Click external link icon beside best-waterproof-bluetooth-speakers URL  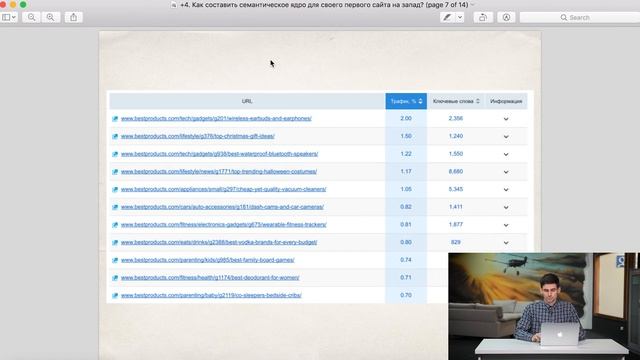[x=115, y=154]
